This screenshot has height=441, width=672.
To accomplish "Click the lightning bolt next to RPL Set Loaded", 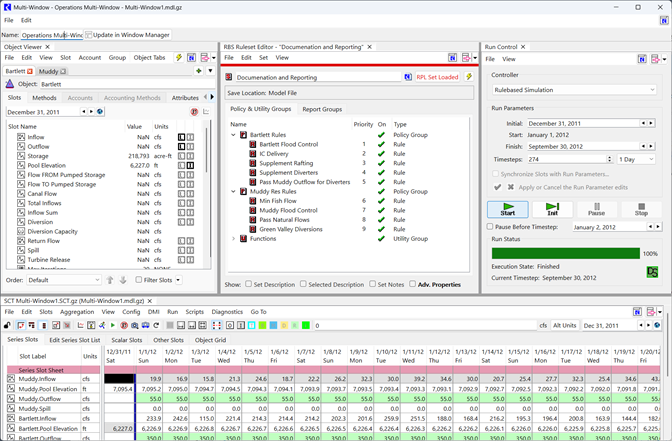I will point(467,76).
